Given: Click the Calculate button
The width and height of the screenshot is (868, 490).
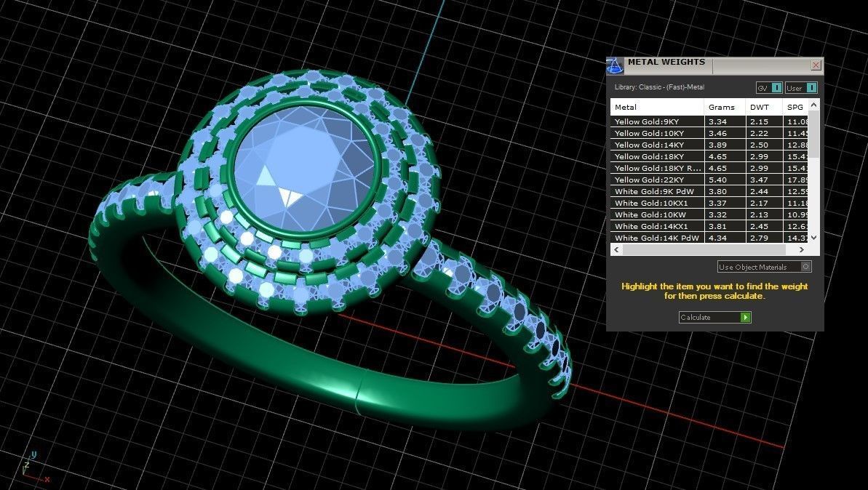Looking at the screenshot, I should pos(714,317).
